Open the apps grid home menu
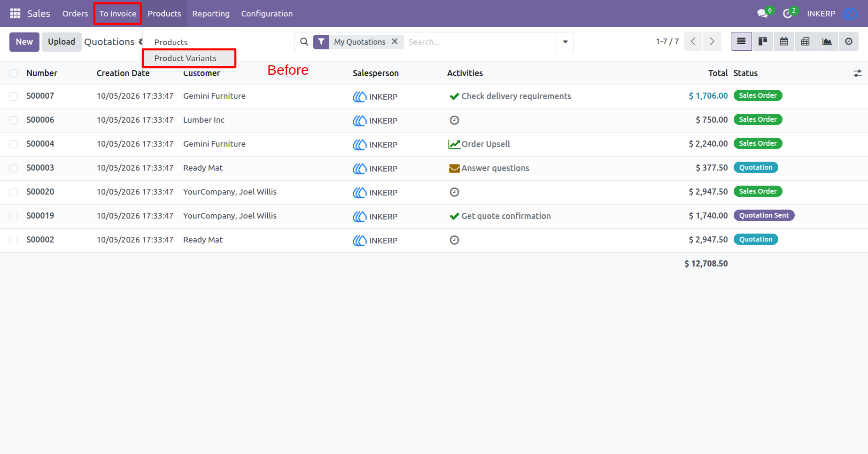The width and height of the screenshot is (868, 454). [x=15, y=14]
